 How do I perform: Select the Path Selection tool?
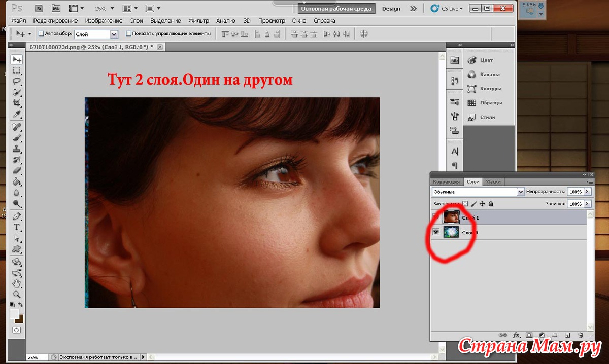tap(17, 238)
